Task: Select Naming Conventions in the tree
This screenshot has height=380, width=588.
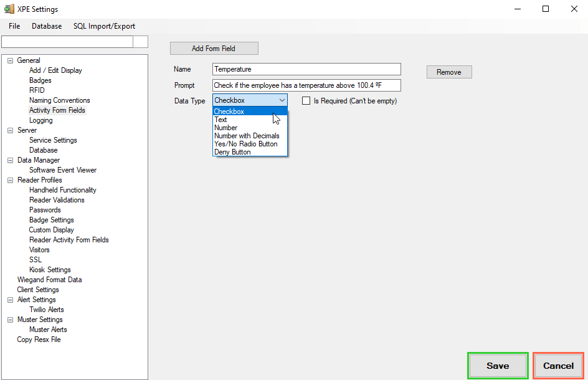Action: [60, 100]
